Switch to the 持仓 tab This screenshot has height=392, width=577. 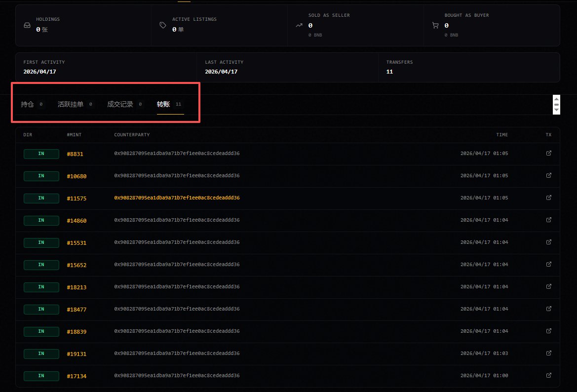[x=32, y=104]
